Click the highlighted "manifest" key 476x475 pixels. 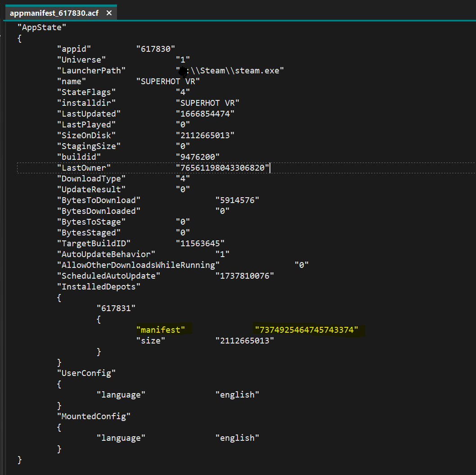[161, 330]
